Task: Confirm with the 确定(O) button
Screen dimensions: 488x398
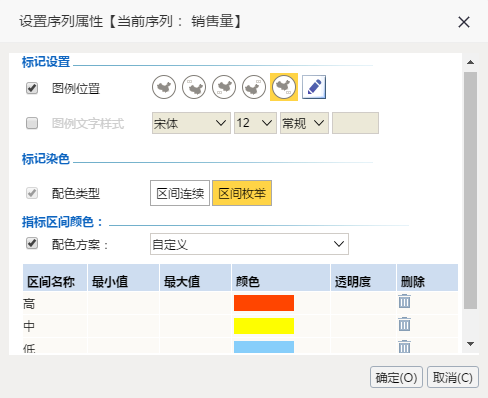Action: coord(396,377)
